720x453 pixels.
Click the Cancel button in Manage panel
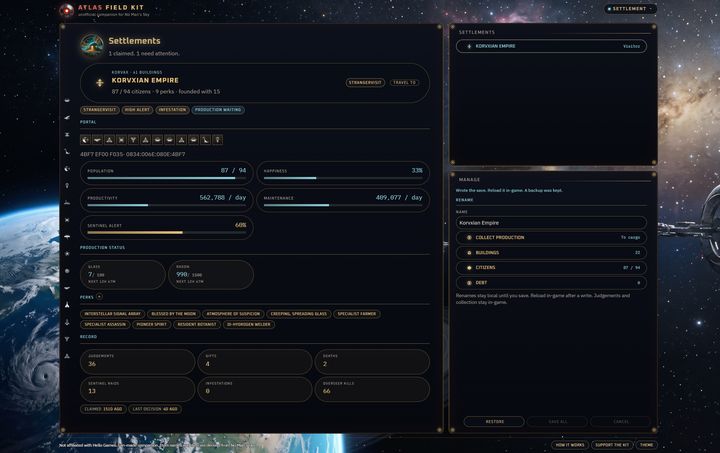click(621, 421)
